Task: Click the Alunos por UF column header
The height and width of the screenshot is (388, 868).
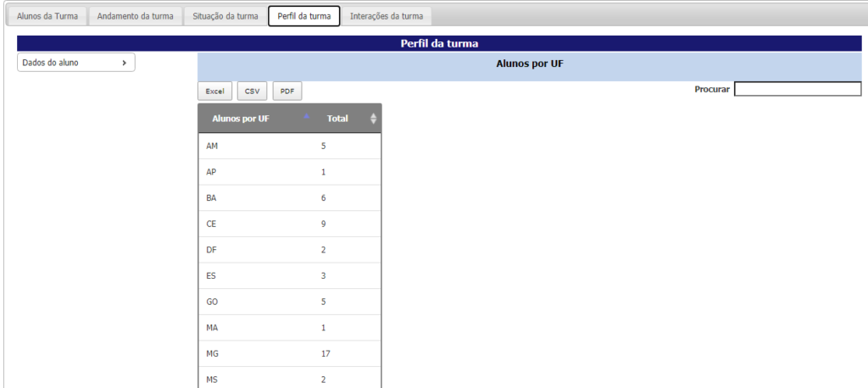Action: point(241,119)
